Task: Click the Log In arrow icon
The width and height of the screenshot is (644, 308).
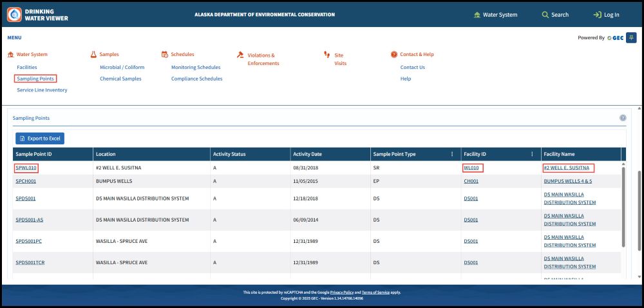Action: tap(597, 15)
